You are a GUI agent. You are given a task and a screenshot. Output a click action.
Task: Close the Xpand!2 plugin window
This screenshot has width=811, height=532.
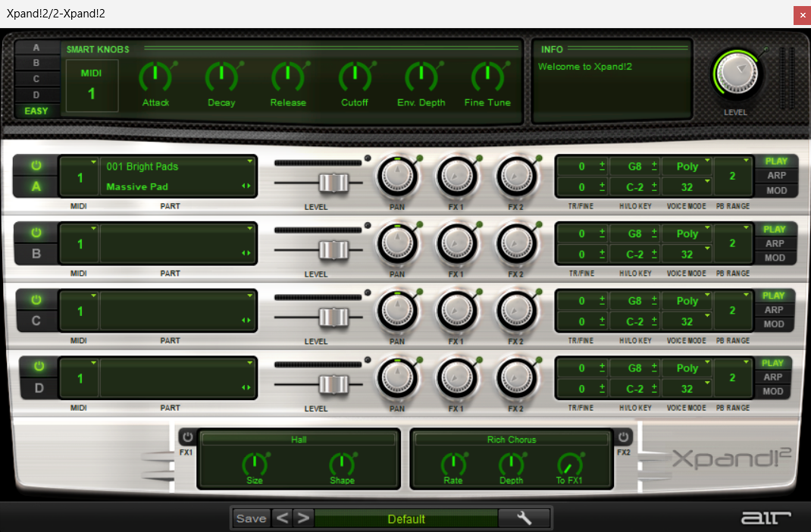(x=802, y=15)
